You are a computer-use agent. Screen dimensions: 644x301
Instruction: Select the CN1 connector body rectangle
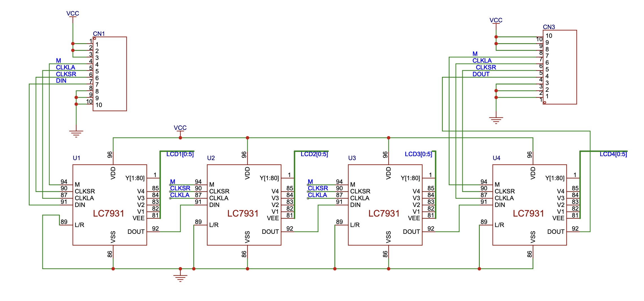point(110,74)
